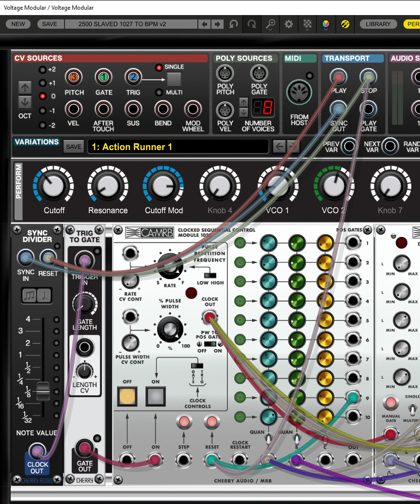Click the clock OFF yellow button
This screenshot has width=420, height=504.
tap(128, 396)
